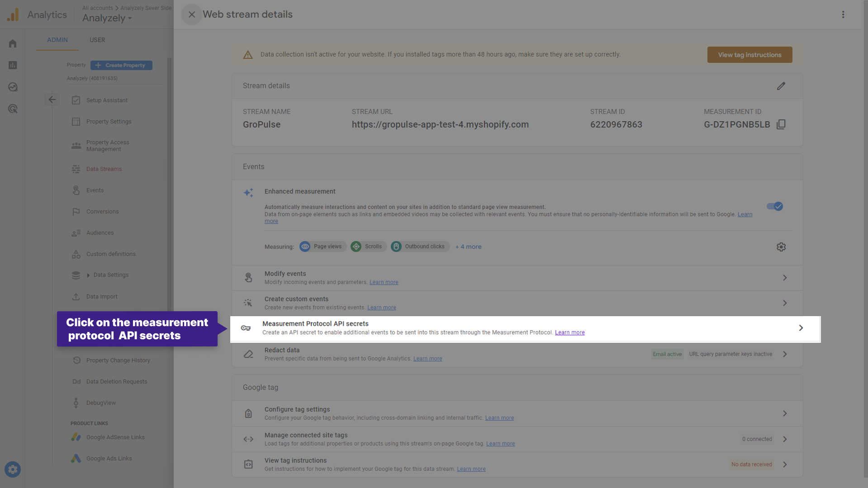Click the Enhanced measurement sparkle icon
Viewport: 868px width, 488px height.
pos(248,193)
